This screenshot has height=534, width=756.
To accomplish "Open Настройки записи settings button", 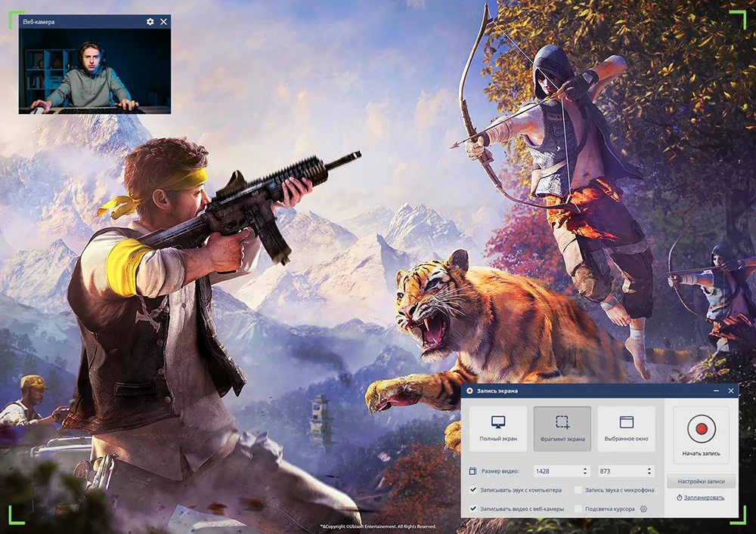I will tap(701, 481).
